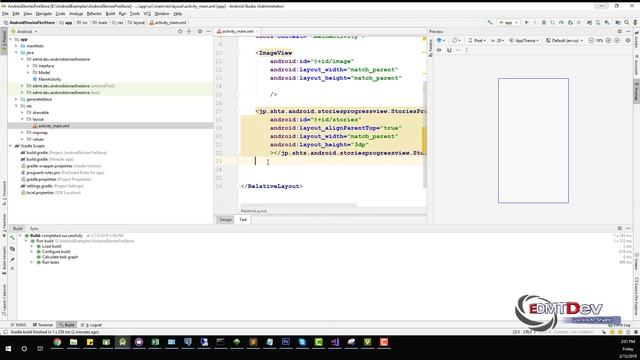Screen dimensions: 640x360
Task: Toggle the view options eye icon in Preview
Action: click(439, 50)
